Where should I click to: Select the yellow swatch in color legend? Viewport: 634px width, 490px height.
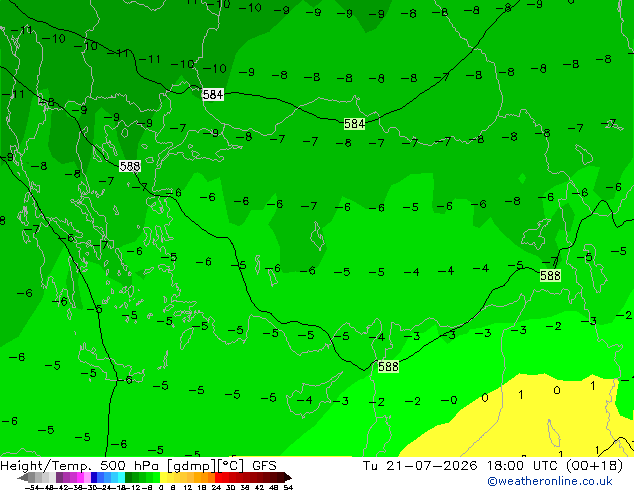[163, 477]
